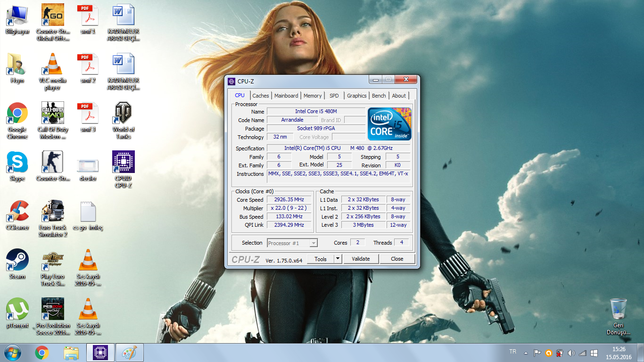Click the TR language indicator
The width and height of the screenshot is (644, 362).
513,352
